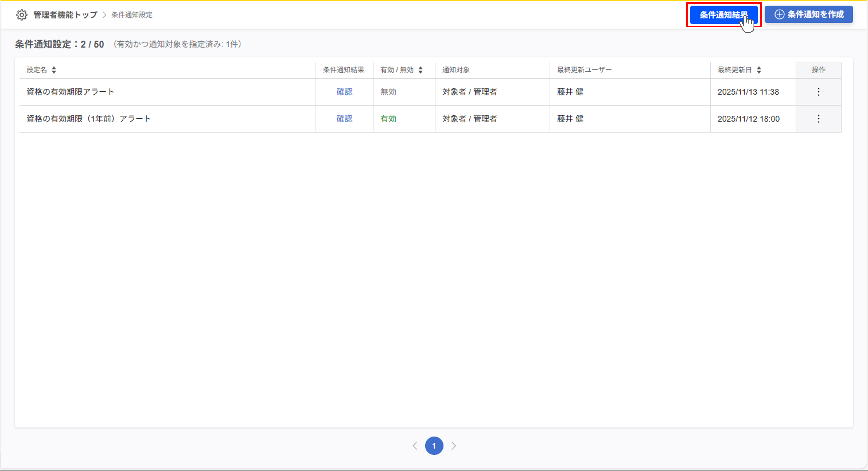Viewport: 868px width, 471px height.
Task: Open kebab menu for 1年前 アラート row
Action: tap(818, 119)
